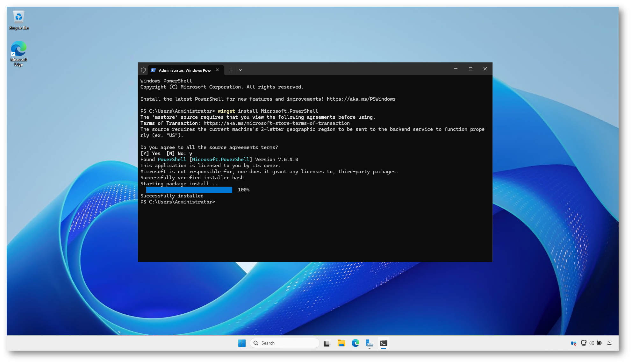This screenshot has height=364, width=632.
Task: Click the "winget" command word
Action: [x=226, y=111]
